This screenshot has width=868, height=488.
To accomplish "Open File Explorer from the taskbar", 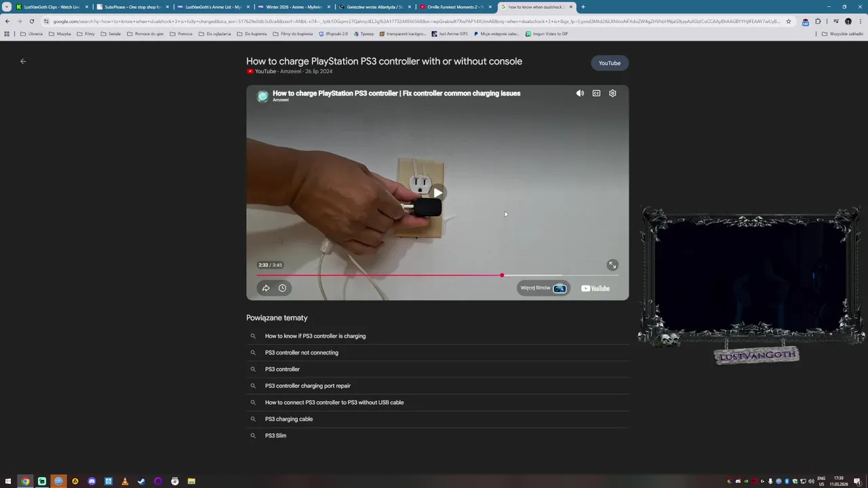I will coord(191,481).
